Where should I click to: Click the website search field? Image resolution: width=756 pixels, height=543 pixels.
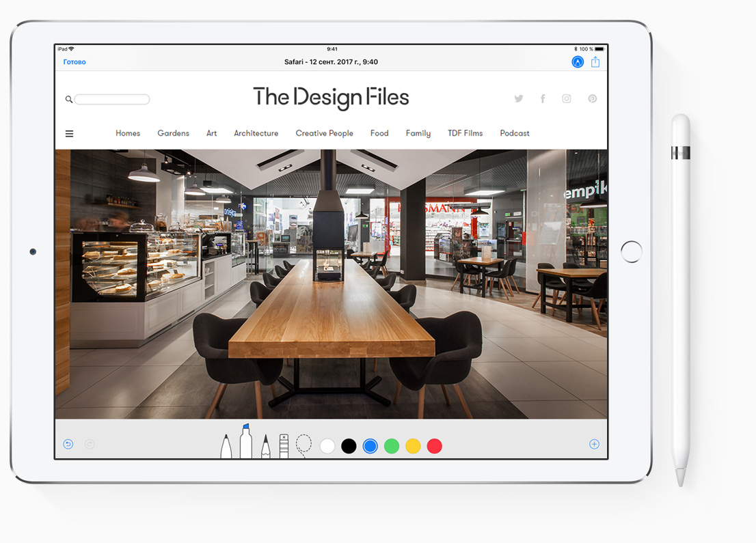tap(112, 99)
